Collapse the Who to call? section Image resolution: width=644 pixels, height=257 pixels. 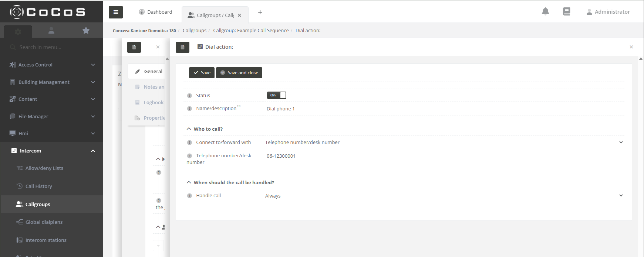(189, 129)
